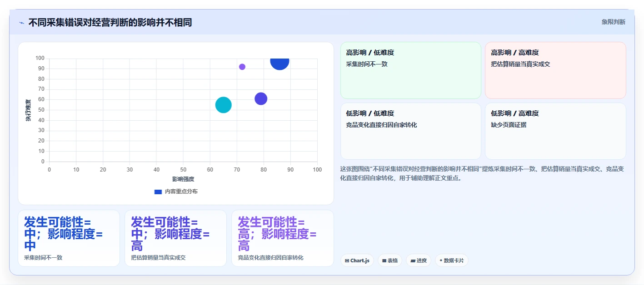Click the icon in the 进度 tag
This screenshot has width=644, height=285.
click(413, 261)
